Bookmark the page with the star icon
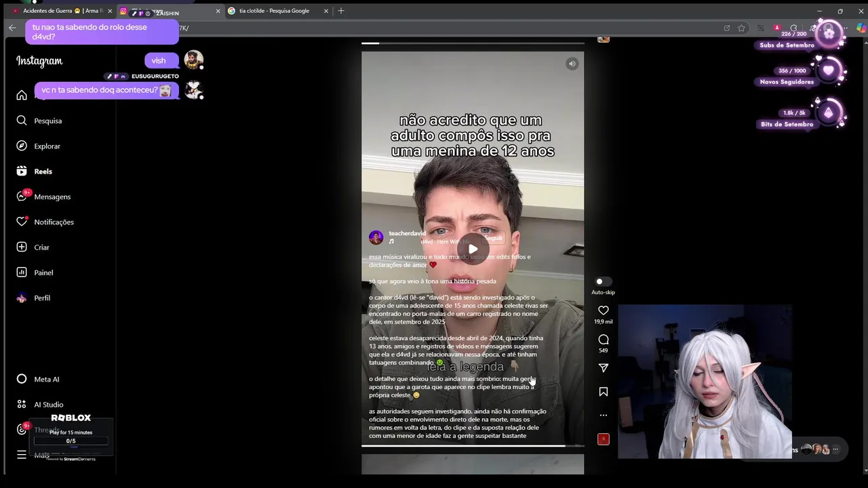This screenshot has height=488, width=868. click(x=741, y=28)
